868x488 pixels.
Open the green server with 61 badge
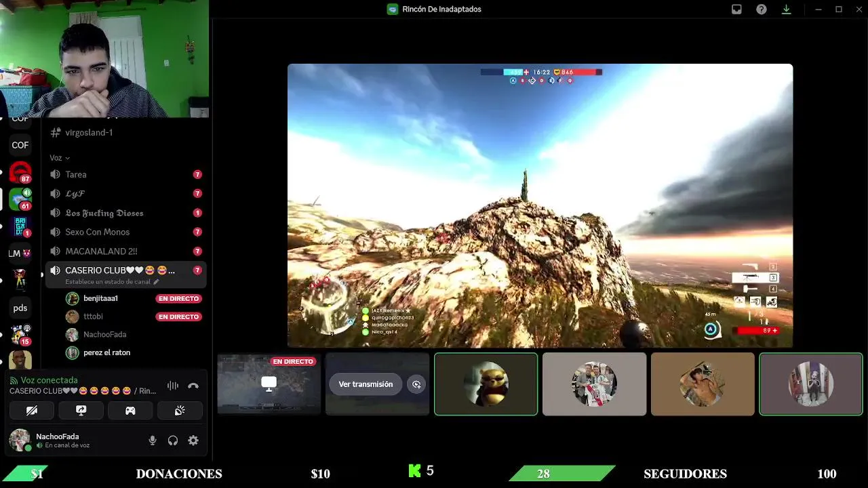coord(20,199)
